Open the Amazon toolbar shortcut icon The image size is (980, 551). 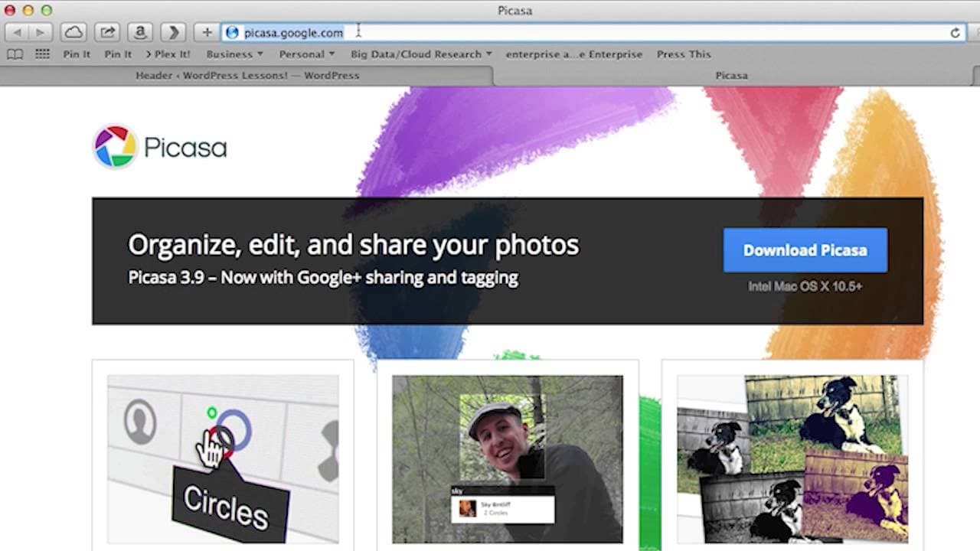(x=140, y=32)
